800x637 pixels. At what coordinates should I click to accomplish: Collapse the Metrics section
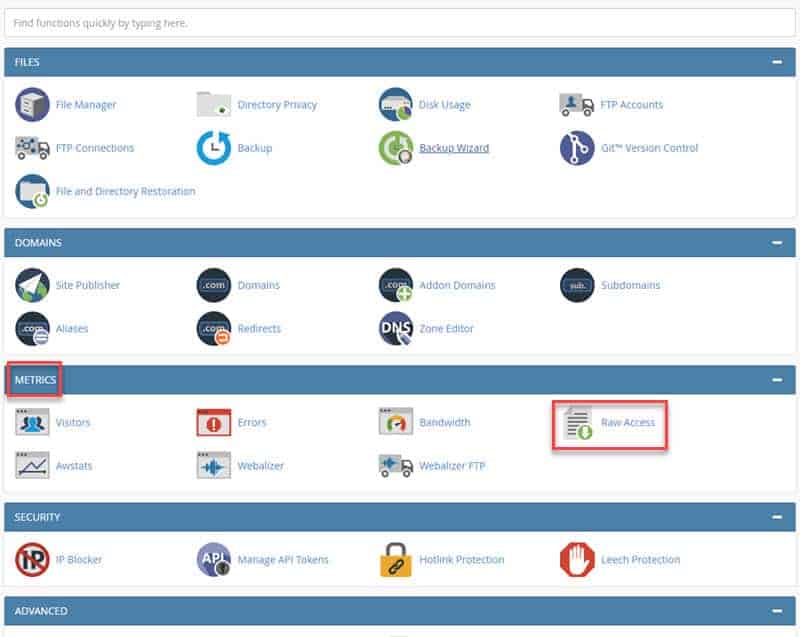click(x=777, y=380)
